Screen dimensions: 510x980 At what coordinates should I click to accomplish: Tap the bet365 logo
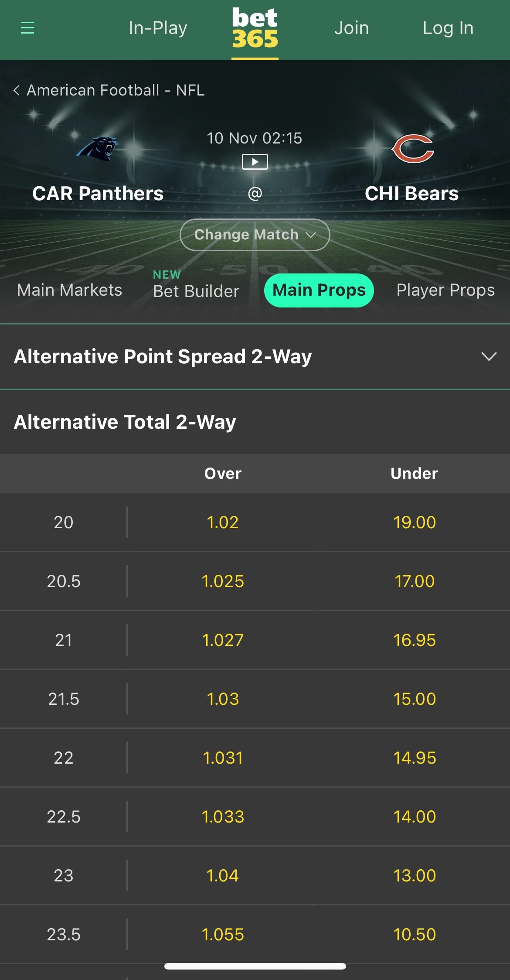tap(255, 29)
